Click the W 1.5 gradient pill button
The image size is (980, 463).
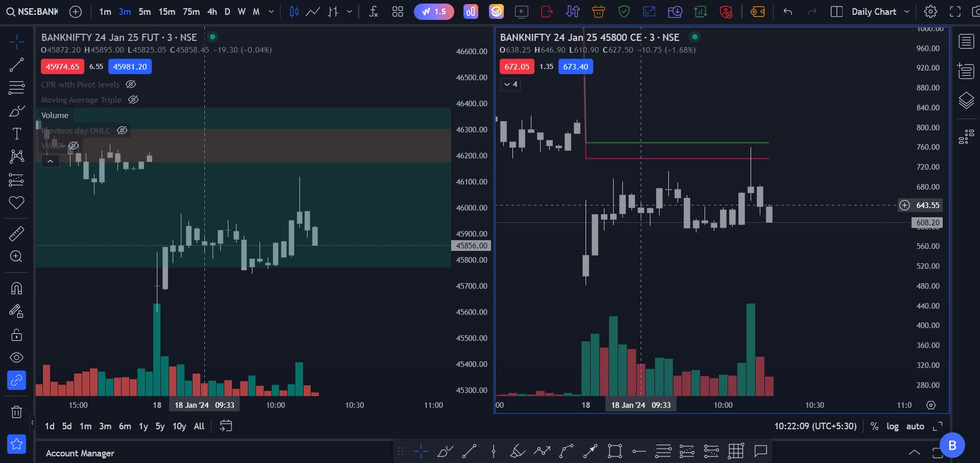[434, 12]
